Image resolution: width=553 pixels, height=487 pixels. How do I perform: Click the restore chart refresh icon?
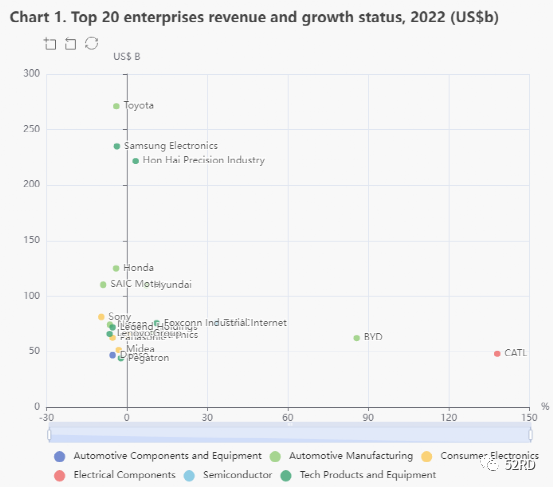[91, 43]
